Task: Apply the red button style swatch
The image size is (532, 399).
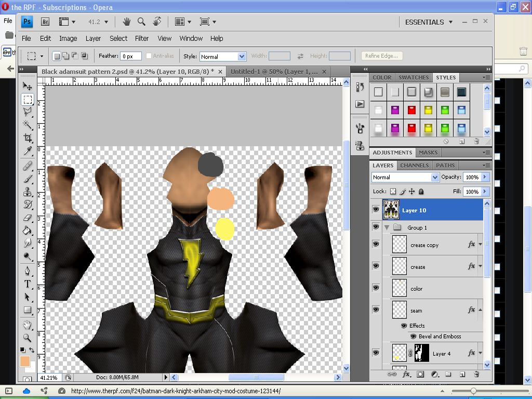Action: pos(411,110)
